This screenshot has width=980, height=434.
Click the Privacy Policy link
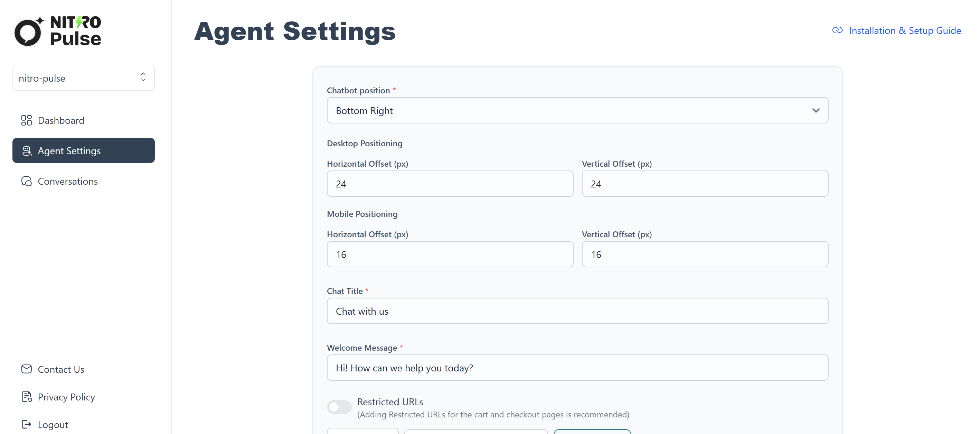66,397
